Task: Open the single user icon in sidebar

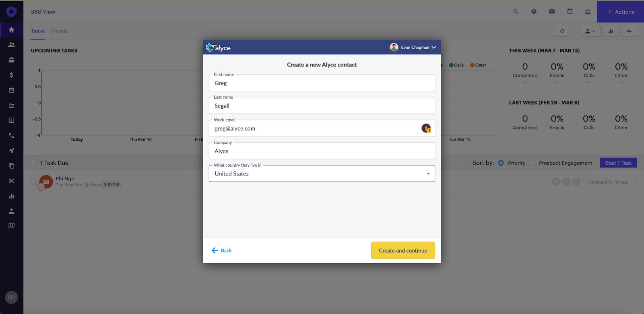Action: (11, 211)
